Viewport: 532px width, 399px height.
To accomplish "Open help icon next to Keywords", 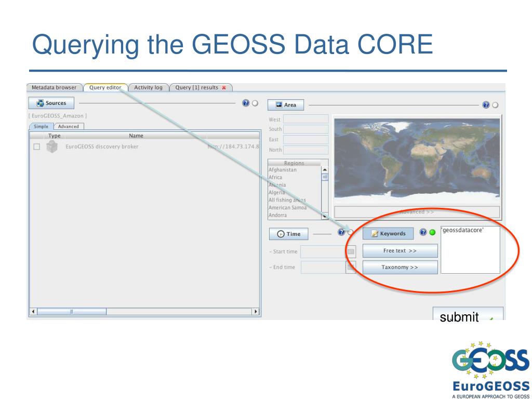I will pyautogui.click(x=423, y=232).
